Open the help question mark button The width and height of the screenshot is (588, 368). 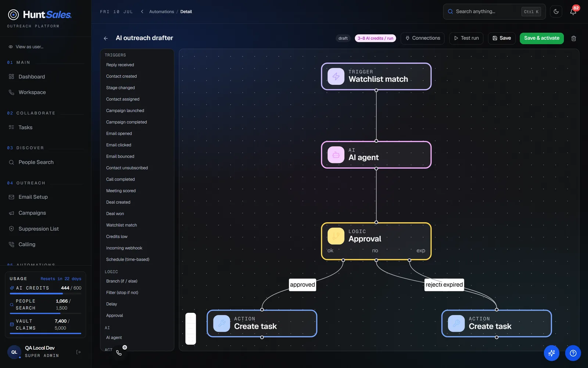[x=573, y=353]
